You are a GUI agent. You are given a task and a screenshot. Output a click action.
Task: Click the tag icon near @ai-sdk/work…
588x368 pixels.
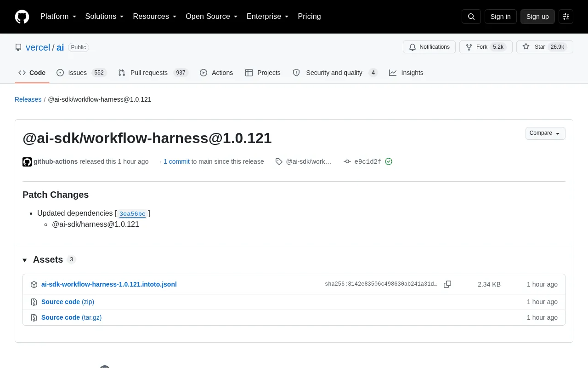[279, 161]
